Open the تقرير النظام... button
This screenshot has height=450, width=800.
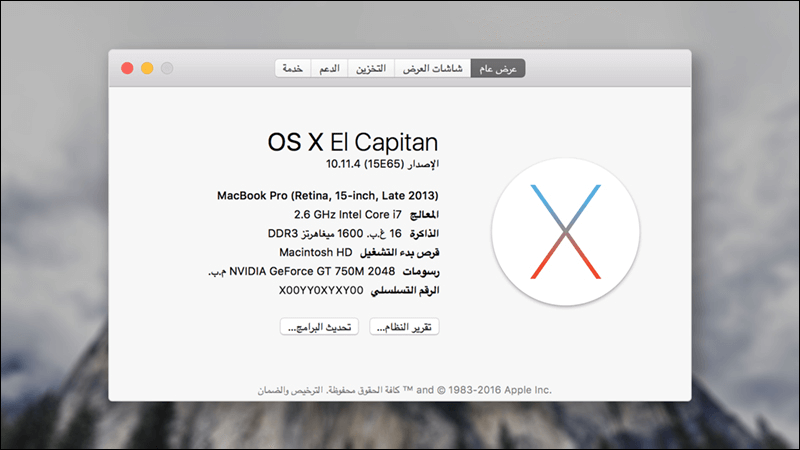click(x=404, y=327)
